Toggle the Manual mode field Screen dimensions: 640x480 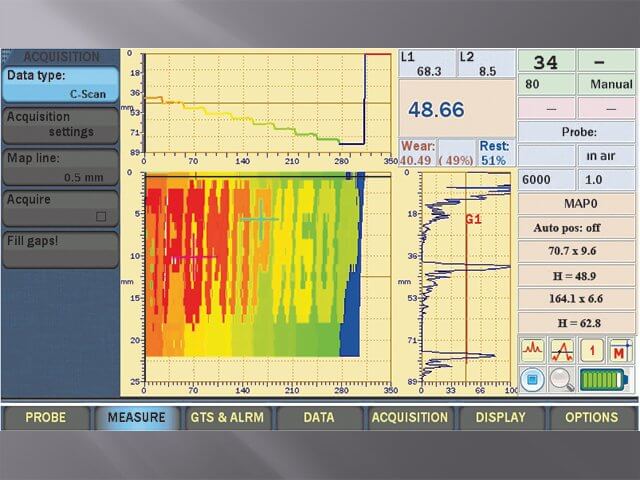pos(607,85)
